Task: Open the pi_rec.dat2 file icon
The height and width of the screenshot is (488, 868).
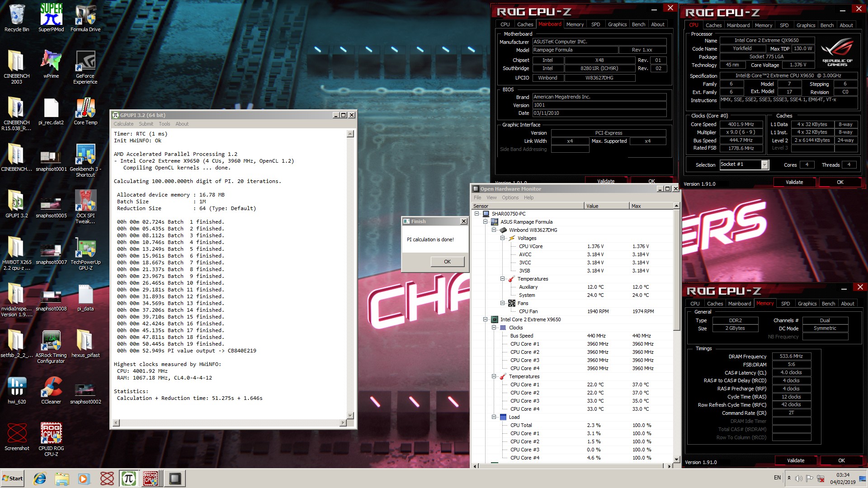Action: point(51,111)
